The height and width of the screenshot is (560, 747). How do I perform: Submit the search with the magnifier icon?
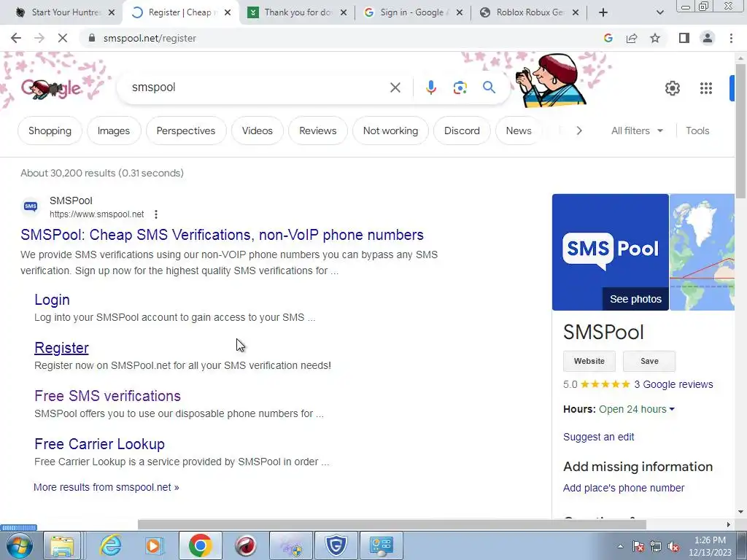click(489, 87)
